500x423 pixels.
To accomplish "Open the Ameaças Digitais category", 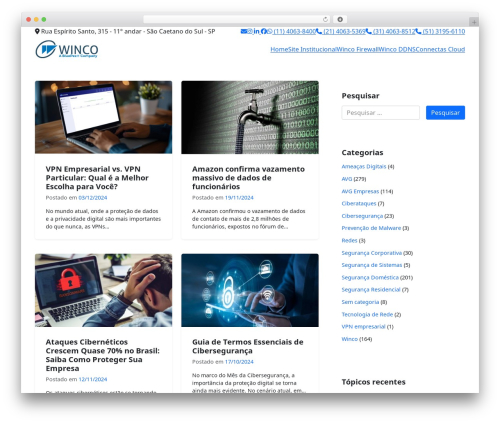I will point(364,166).
